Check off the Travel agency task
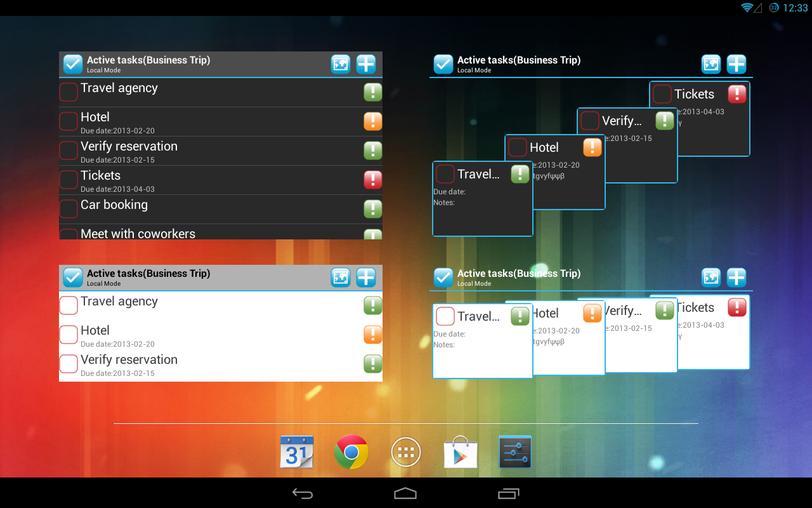812x508 pixels. 68,92
